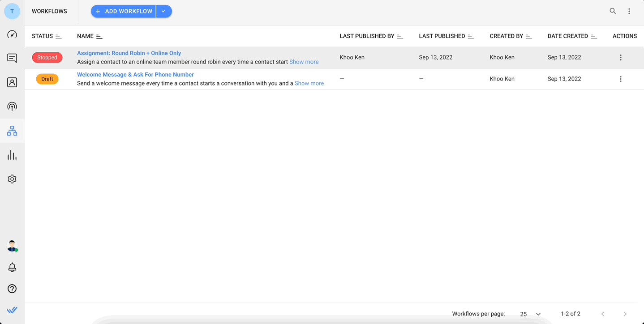Viewport: 644px width, 324px height.
Task: Open the Dashboard speedometer icon in sidebar
Action: (x=12, y=34)
